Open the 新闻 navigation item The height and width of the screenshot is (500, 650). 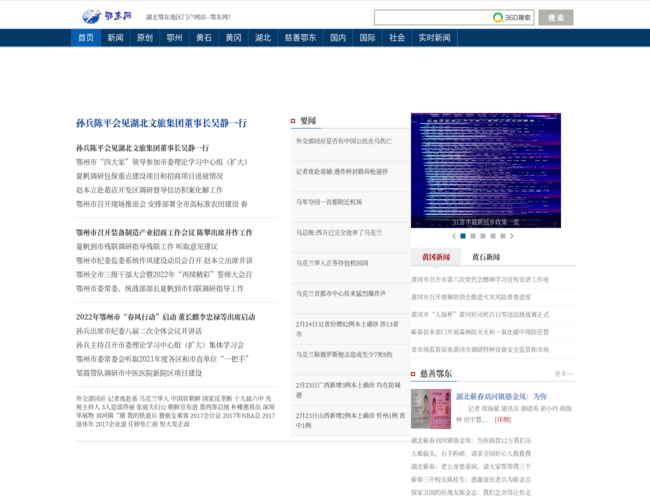point(115,38)
